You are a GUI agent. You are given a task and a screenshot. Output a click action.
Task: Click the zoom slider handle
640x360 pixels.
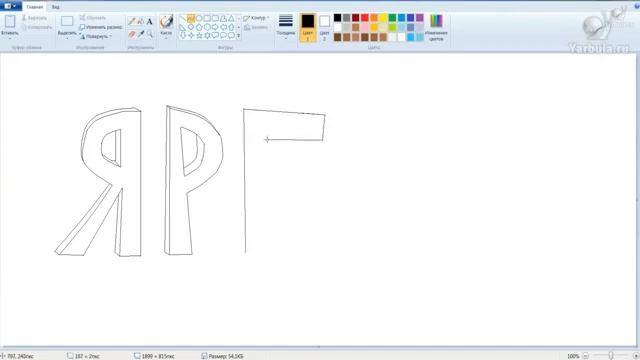[x=611, y=356]
